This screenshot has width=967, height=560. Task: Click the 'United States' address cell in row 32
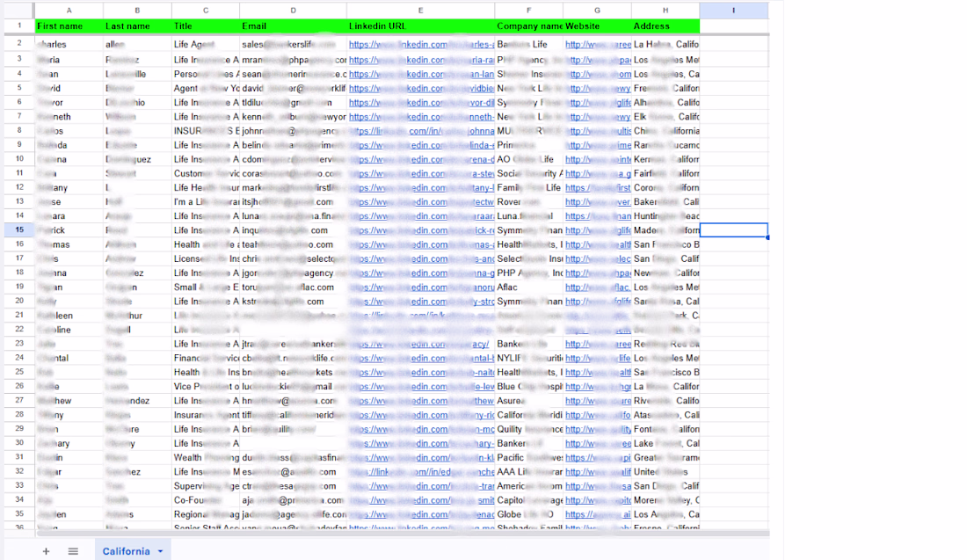tap(665, 472)
